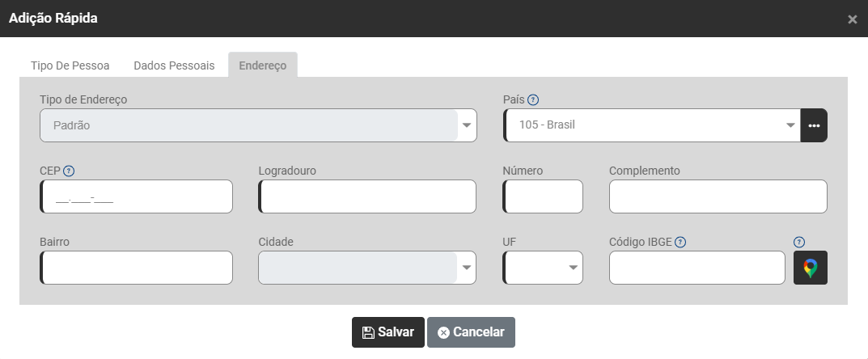Click the País ellipsis search button
The width and height of the screenshot is (868, 359).
(814, 125)
